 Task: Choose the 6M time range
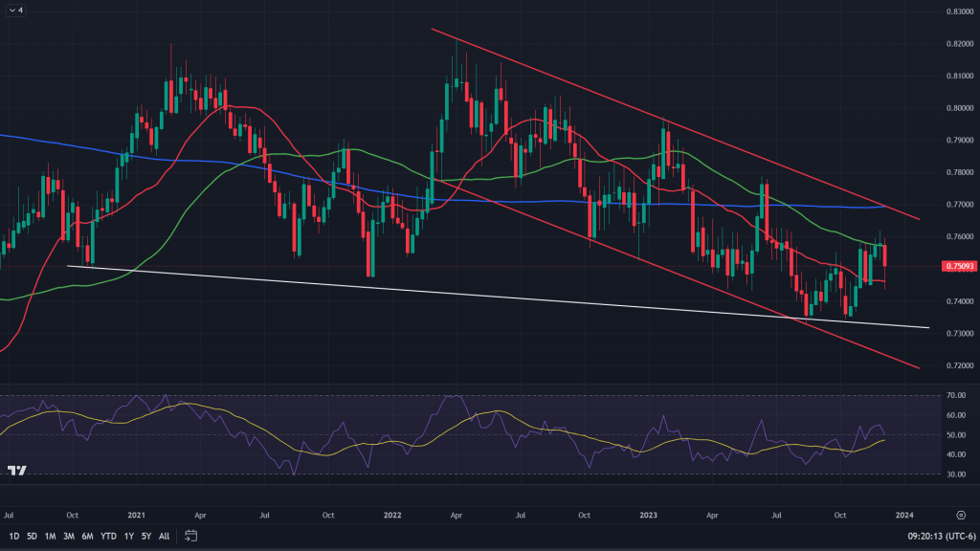coord(87,536)
